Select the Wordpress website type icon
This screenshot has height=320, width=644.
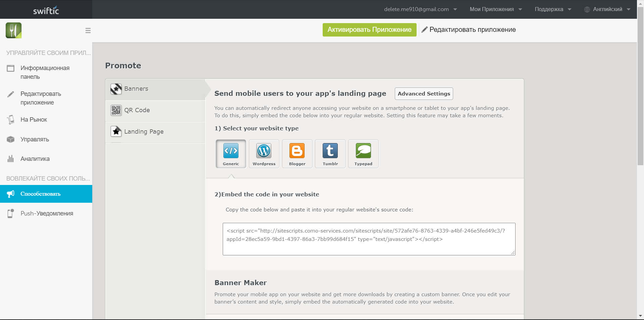coord(264,154)
